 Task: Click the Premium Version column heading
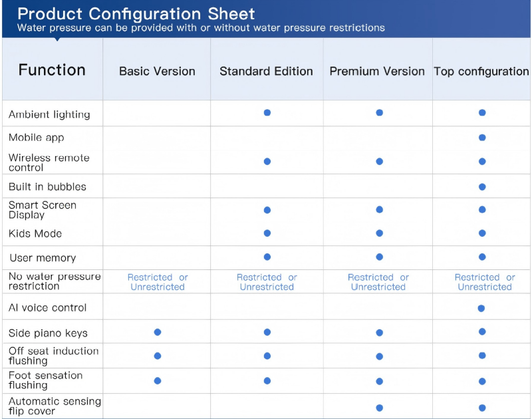pyautogui.click(x=377, y=71)
